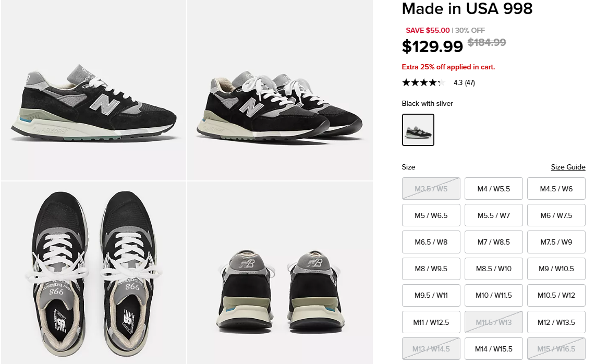View the rear heel shoe image
The width and height of the screenshot is (596, 364).
point(280,272)
